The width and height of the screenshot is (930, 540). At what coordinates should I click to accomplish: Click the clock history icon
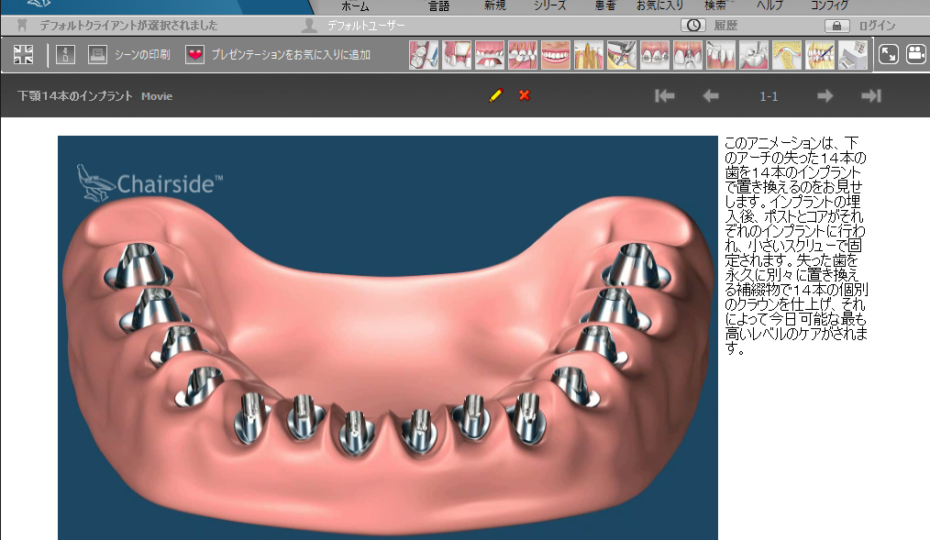click(x=693, y=25)
